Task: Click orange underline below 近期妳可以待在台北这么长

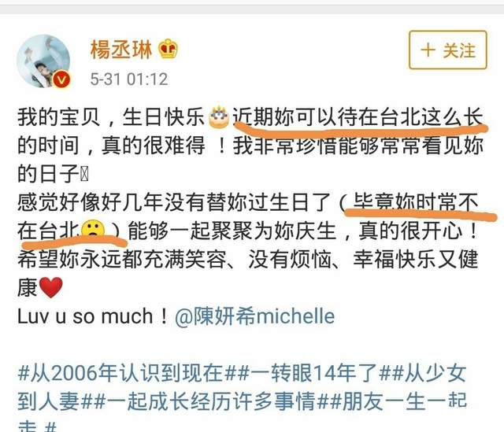Action: tap(360, 129)
